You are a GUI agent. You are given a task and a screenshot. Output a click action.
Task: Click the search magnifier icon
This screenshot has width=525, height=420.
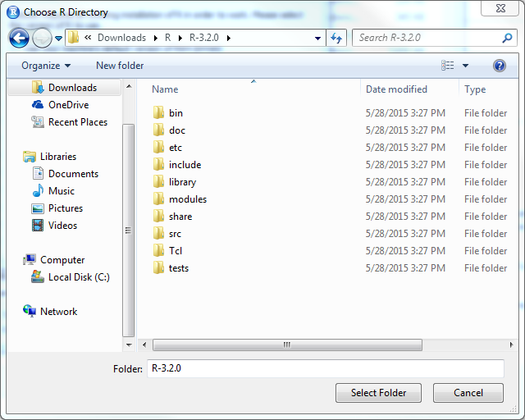507,38
